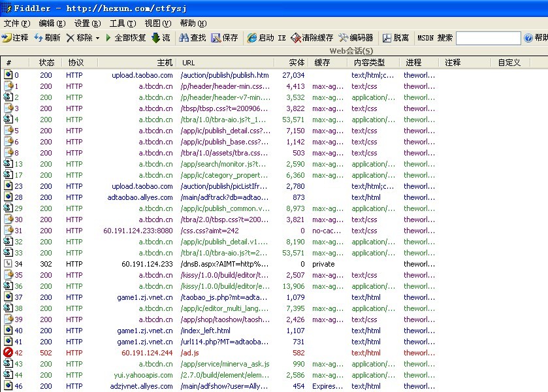Viewport: 548px width, 392px height.
Task: Click the Web会话(S) panel title
Action: pos(351,51)
